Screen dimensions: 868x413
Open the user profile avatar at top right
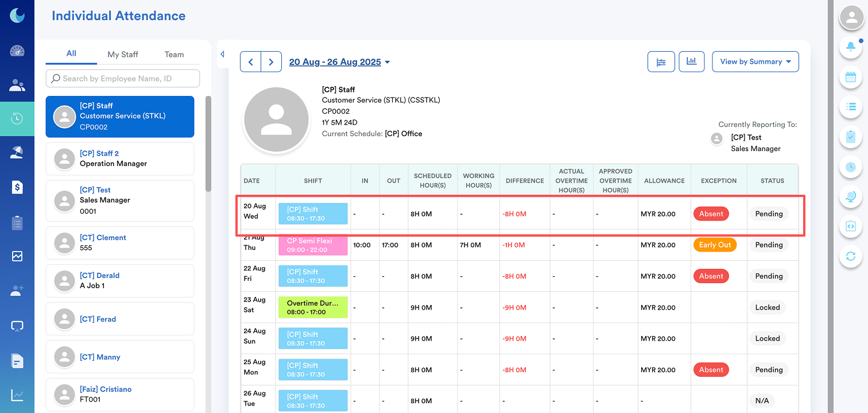851,17
